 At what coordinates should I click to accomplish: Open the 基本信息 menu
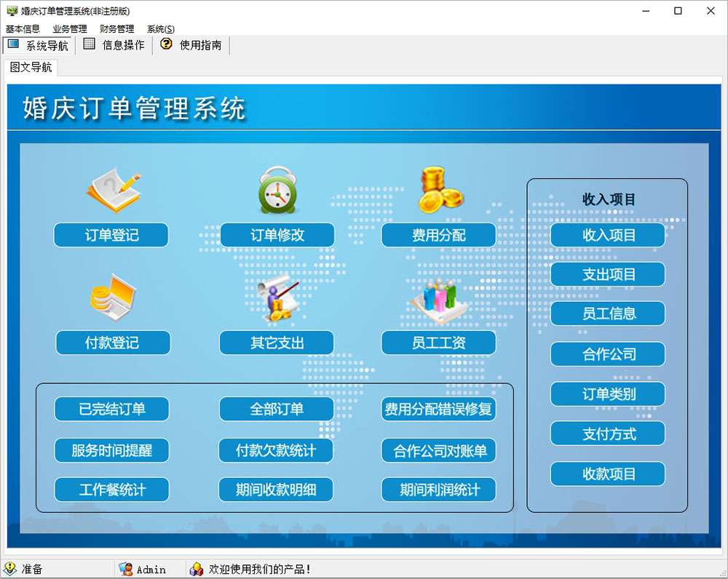point(23,29)
